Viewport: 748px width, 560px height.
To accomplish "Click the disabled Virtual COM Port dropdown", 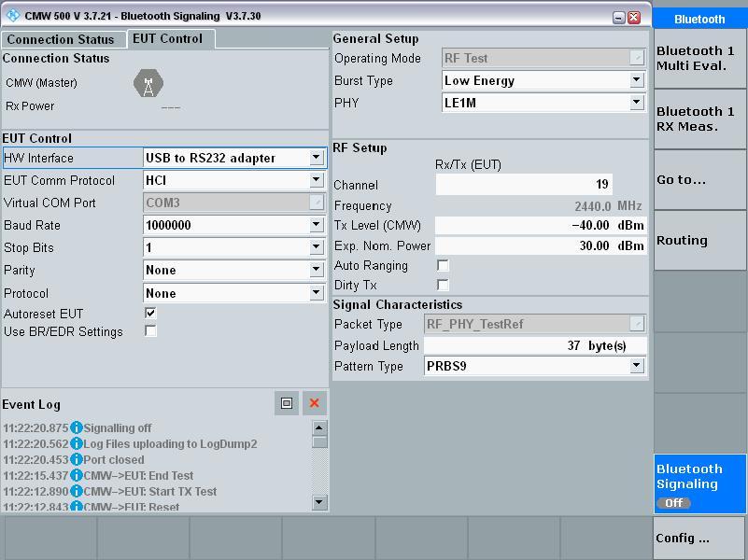I will [233, 203].
